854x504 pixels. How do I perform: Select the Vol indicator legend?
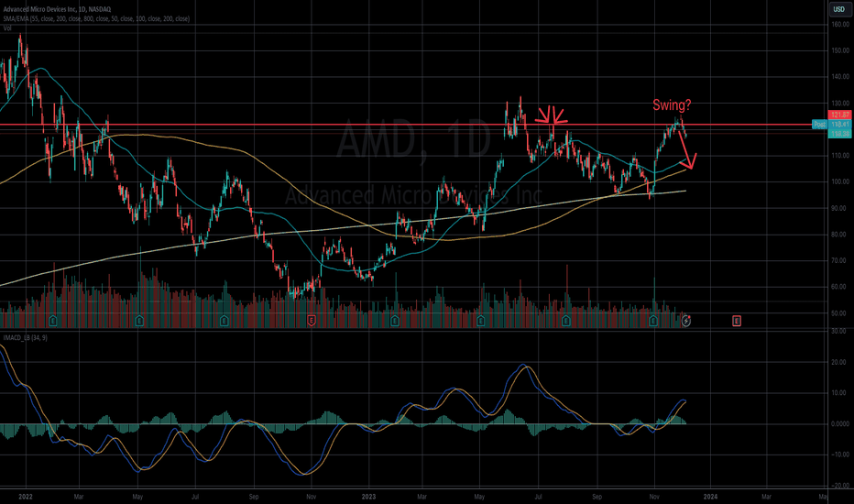coord(7,27)
